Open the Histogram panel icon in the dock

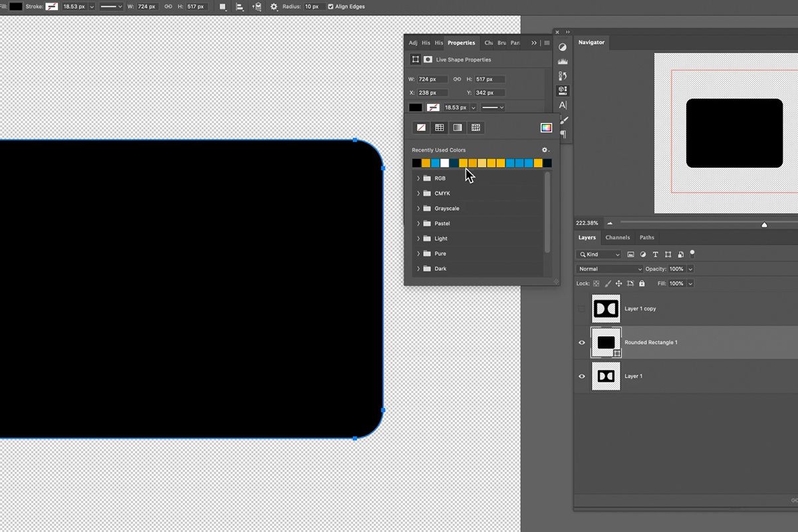click(563, 62)
